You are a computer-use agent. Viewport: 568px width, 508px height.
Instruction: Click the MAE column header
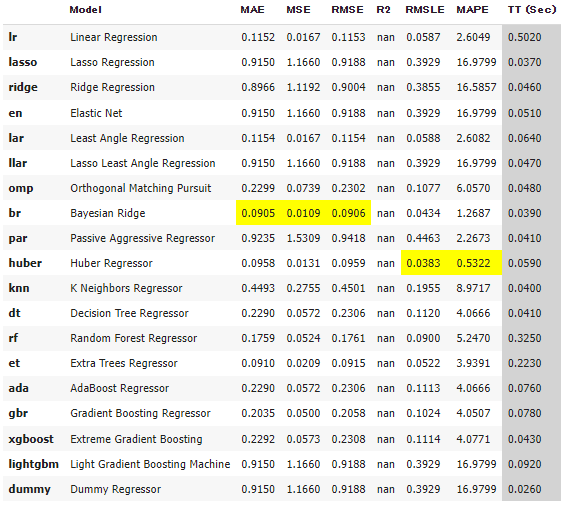tap(252, 10)
